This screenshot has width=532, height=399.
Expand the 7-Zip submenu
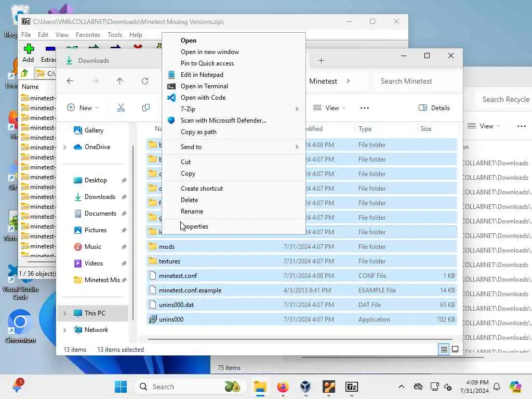(297, 109)
